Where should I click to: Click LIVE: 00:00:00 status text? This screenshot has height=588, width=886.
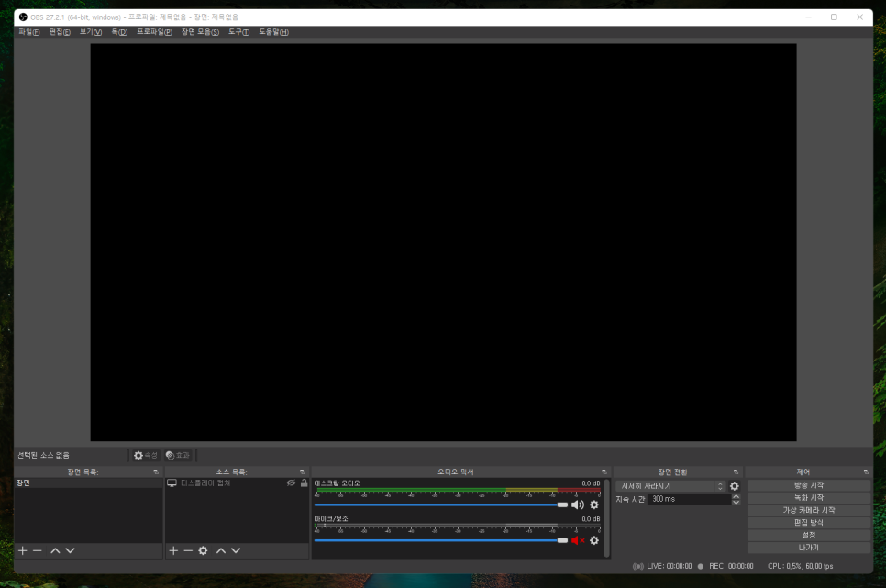[669, 566]
